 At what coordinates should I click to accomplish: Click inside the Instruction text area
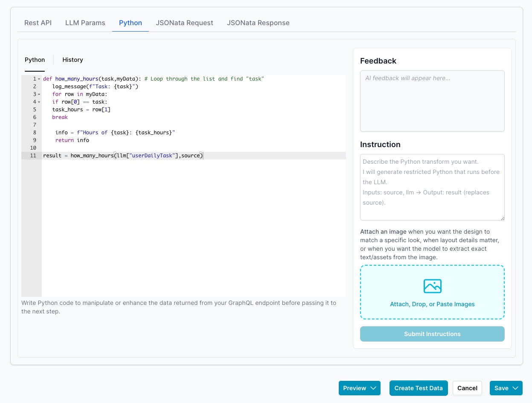pyautogui.click(x=432, y=187)
